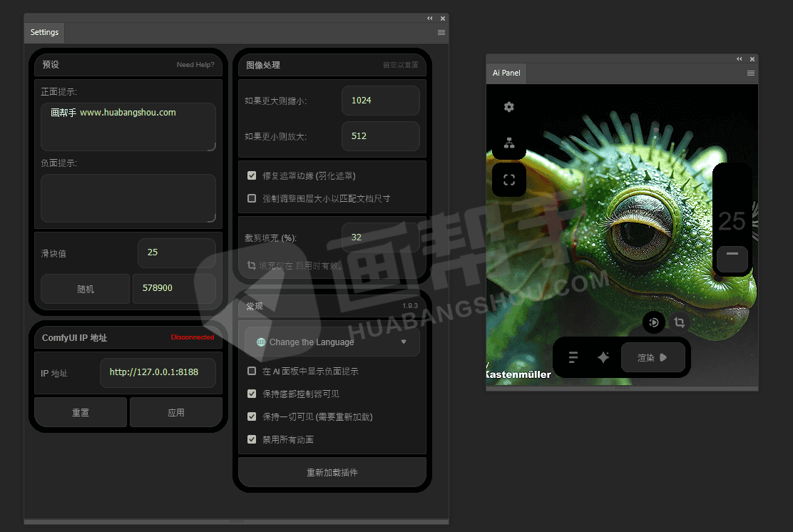Open the Ai Panel flyout menu
Image resolution: width=793 pixels, height=532 pixels.
(750, 73)
